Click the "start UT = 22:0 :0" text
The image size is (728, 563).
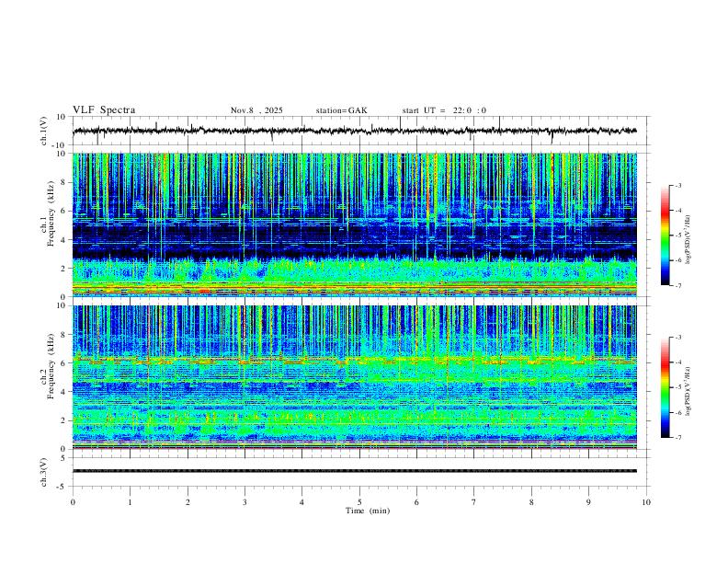pos(444,110)
